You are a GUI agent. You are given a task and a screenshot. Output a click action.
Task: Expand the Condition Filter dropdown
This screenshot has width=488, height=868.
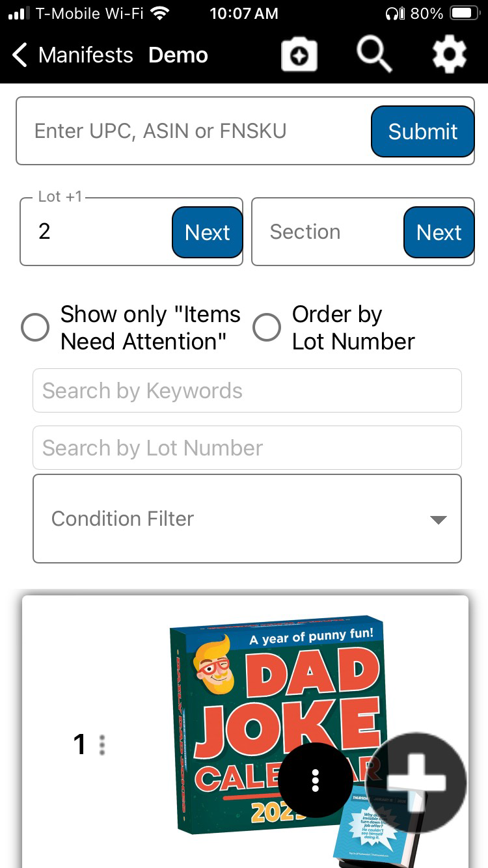coord(247,519)
